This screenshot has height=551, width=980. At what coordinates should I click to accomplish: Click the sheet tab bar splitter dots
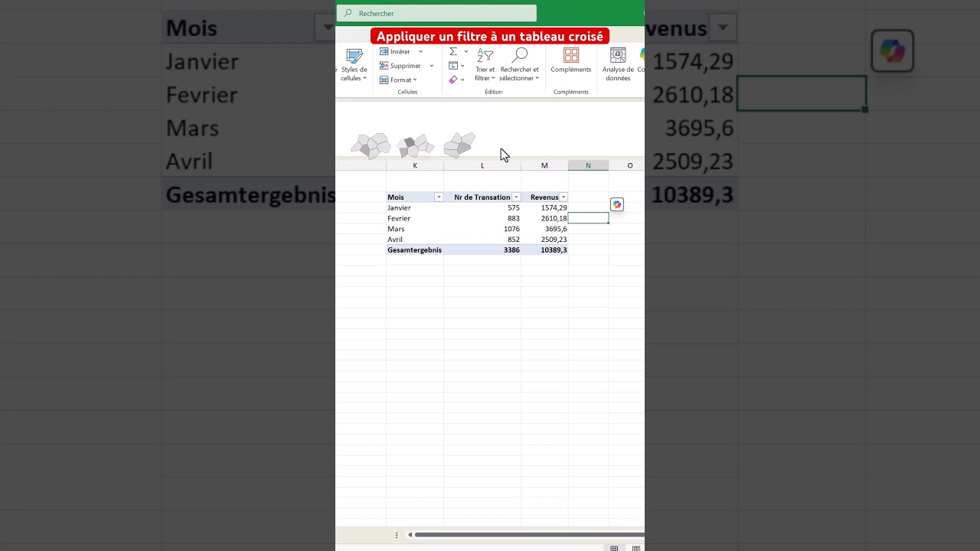396,535
